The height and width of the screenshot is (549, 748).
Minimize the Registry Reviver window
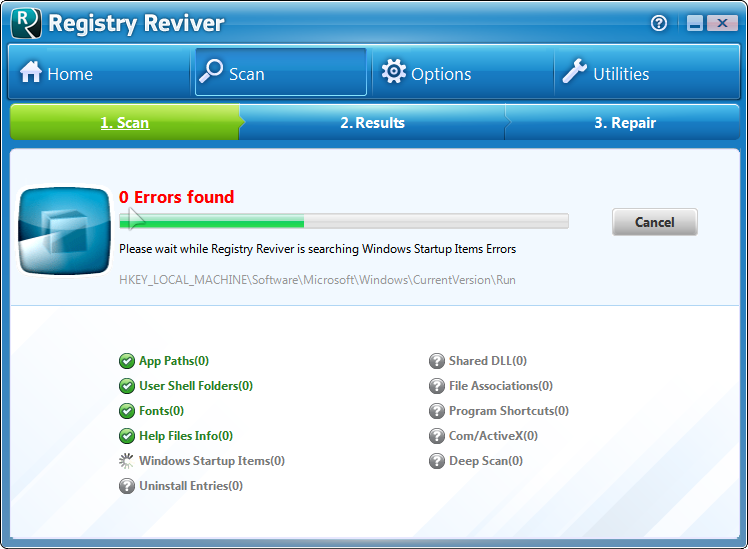(695, 23)
